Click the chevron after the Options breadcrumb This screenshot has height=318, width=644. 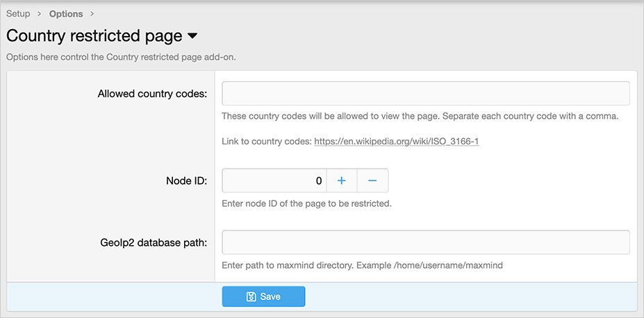coord(92,14)
